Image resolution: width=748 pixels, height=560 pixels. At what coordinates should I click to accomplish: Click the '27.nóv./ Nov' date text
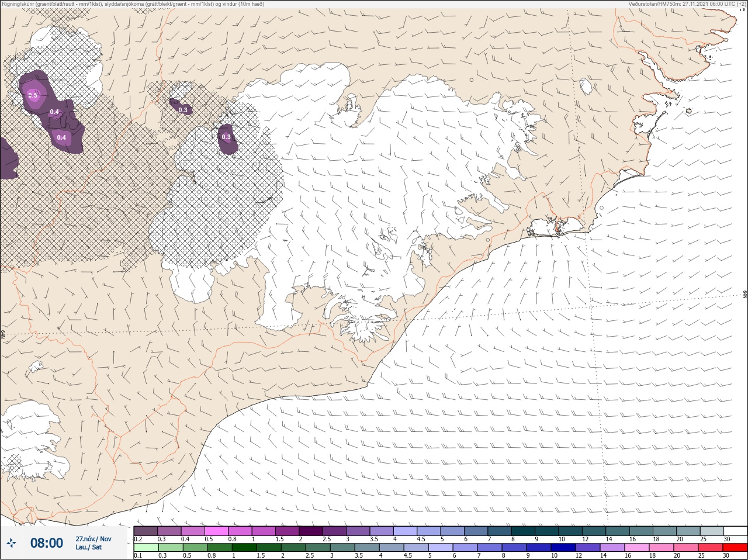pos(93,539)
